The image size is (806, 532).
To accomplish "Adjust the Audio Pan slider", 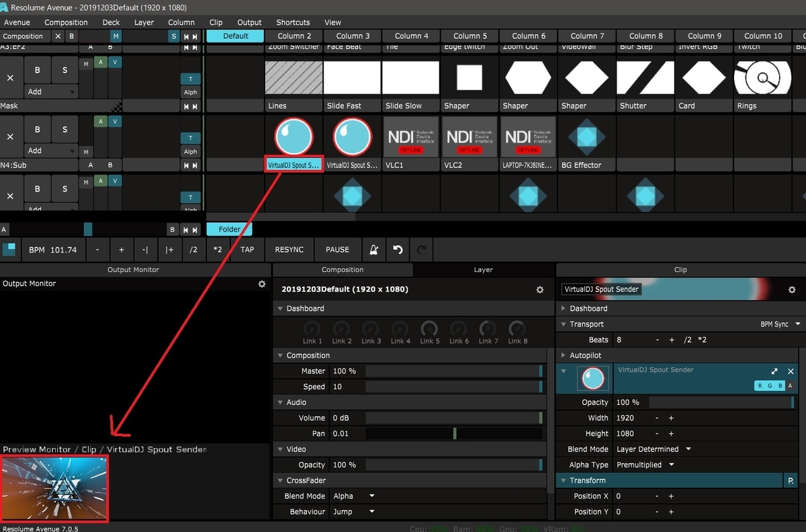I will click(453, 434).
